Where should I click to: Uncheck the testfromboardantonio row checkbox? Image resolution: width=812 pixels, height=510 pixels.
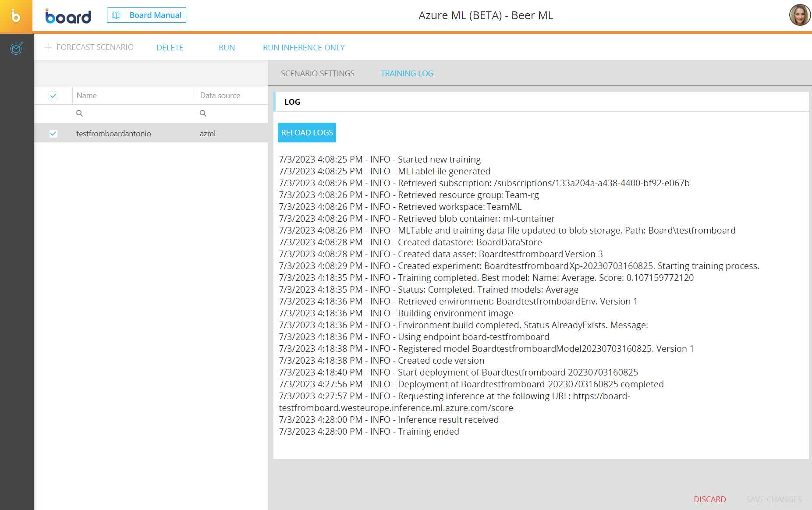tap(53, 134)
